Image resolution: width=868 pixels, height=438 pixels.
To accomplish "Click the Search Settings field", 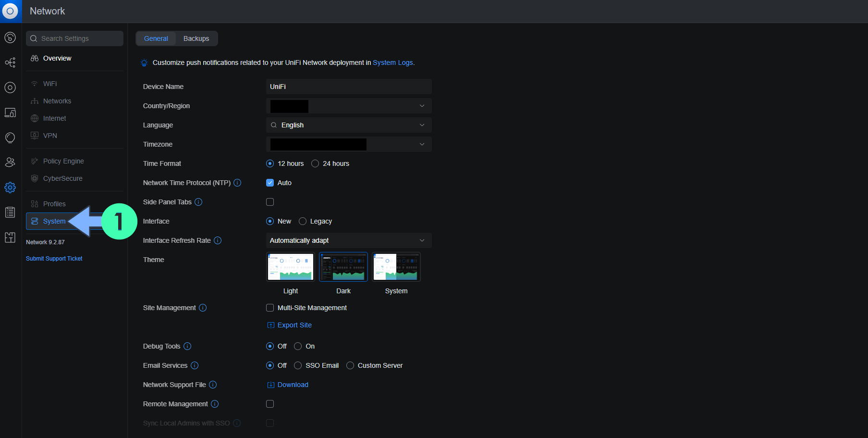I will (x=74, y=38).
